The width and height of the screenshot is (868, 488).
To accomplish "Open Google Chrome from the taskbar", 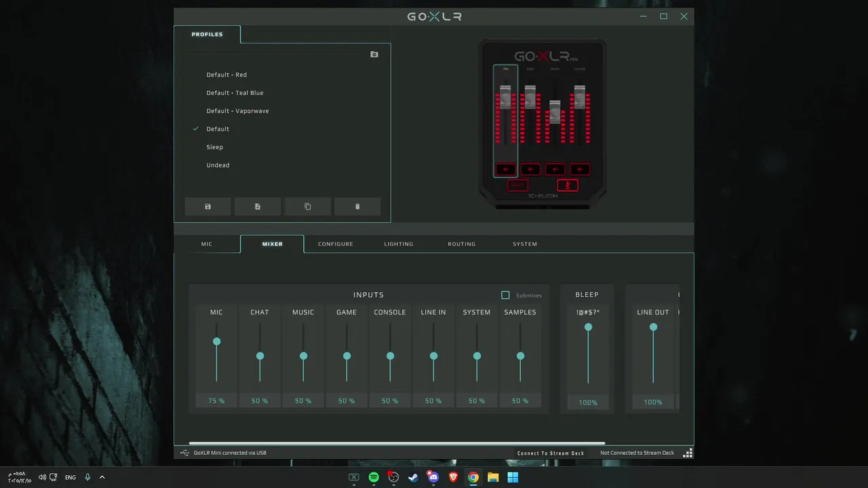I will coord(473,477).
